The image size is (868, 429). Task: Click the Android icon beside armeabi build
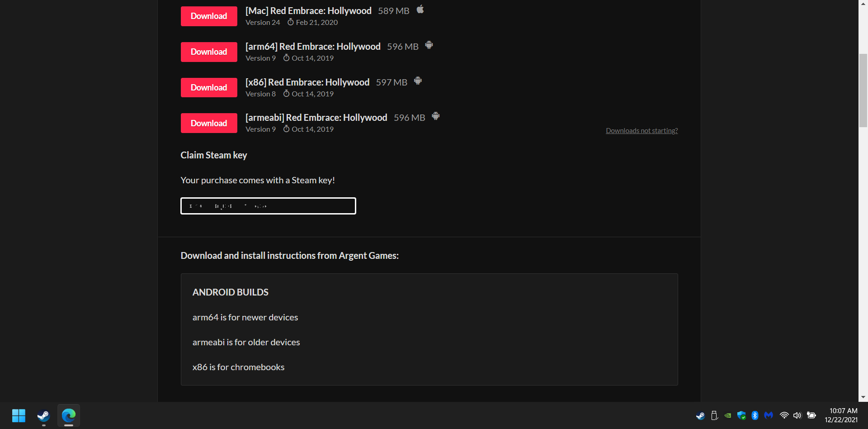[435, 116]
